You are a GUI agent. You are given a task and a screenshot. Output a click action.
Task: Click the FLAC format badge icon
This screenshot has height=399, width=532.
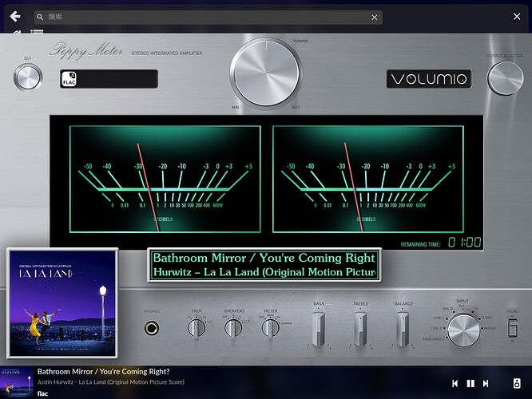[69, 79]
